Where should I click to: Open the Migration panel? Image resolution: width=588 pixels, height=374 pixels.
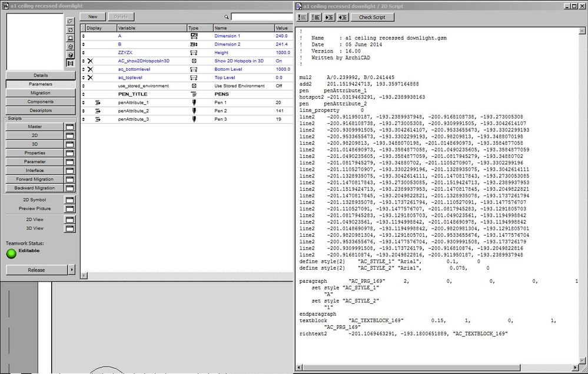[x=41, y=92]
